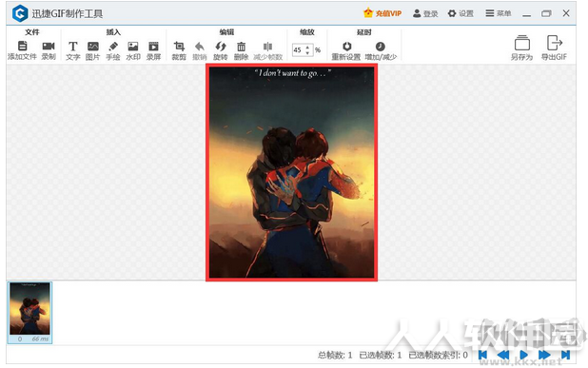
Task: Click the 添加文件 add file icon
Action: point(22,46)
